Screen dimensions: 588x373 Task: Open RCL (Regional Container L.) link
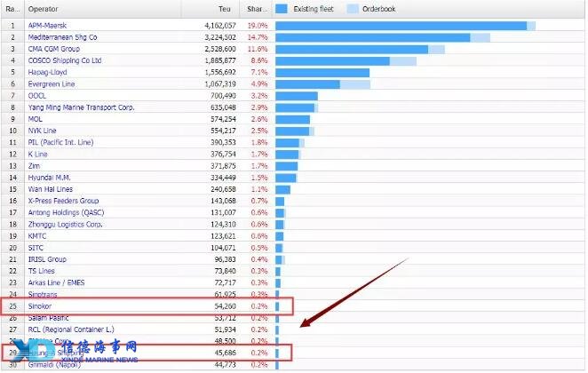[x=71, y=329]
